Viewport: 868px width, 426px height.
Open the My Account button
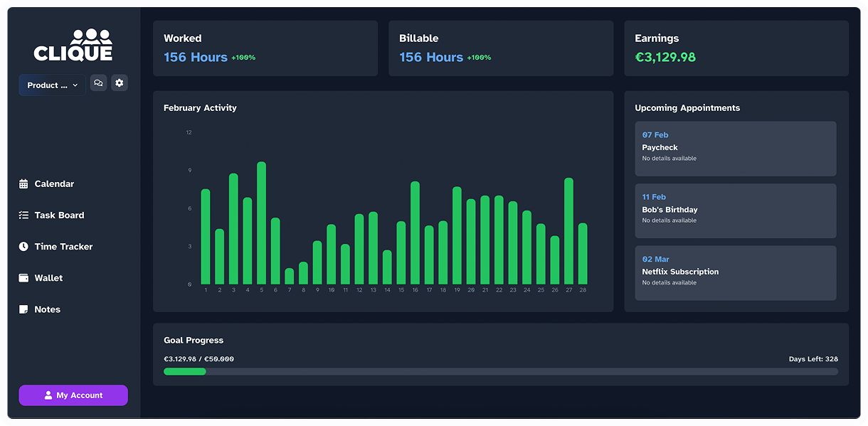(73, 395)
